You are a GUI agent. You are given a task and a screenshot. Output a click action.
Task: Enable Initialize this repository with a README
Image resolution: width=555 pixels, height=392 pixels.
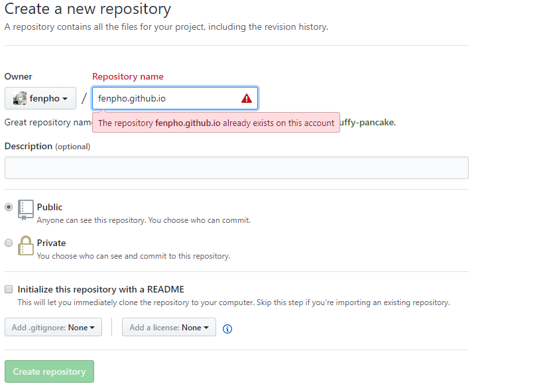coord(9,289)
